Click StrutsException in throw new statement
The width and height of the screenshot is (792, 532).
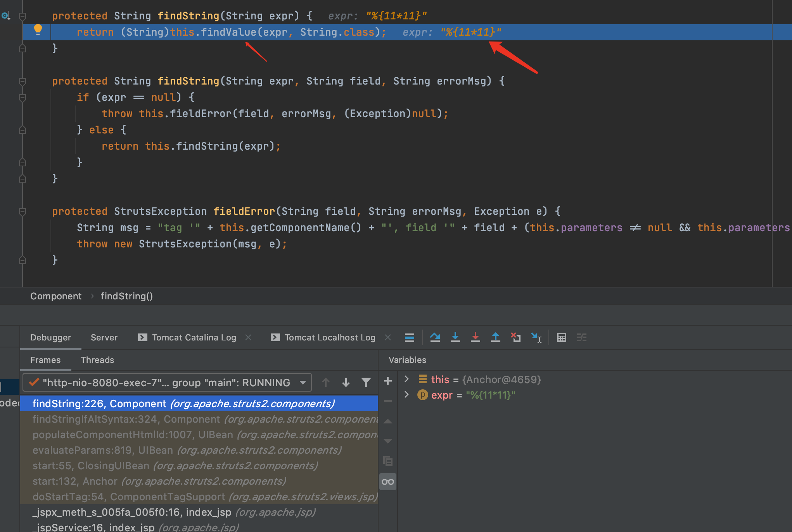coord(185,244)
